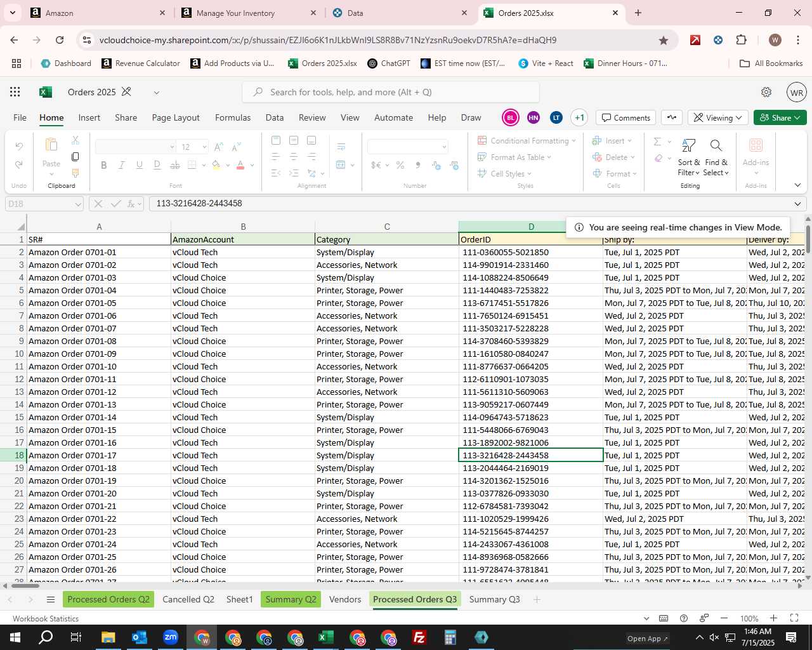The height and width of the screenshot is (650, 812).
Task: Click the Cut scissors icon
Action: tap(75, 140)
